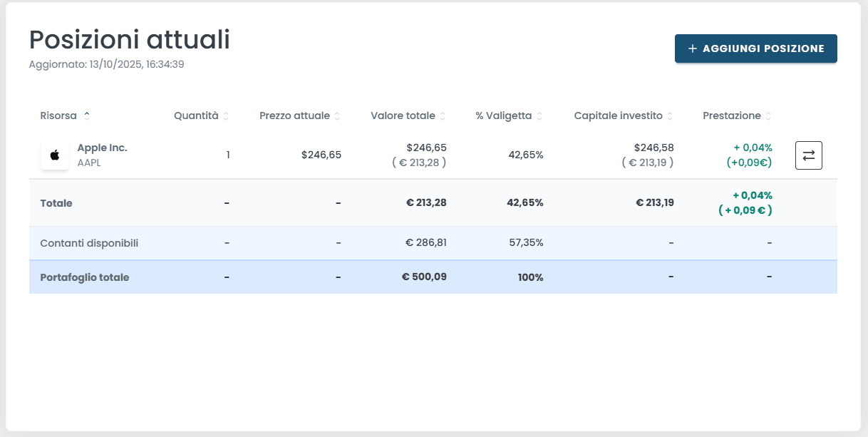Select the Portafoglio totale row label
The height and width of the screenshot is (437, 868).
[85, 277]
